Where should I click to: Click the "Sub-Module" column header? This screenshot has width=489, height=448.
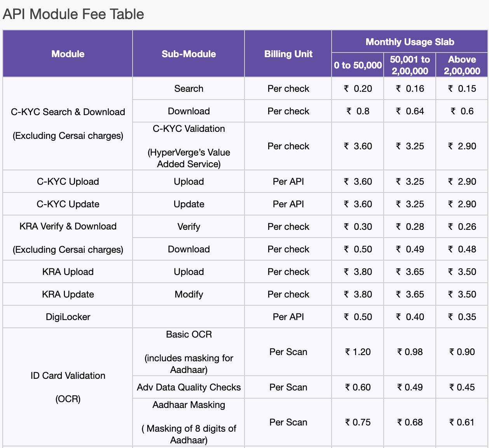pyautogui.click(x=189, y=54)
